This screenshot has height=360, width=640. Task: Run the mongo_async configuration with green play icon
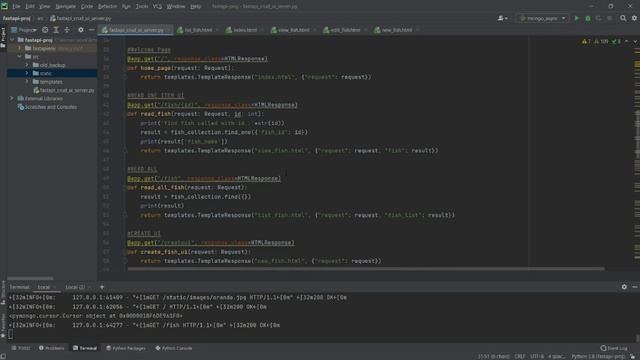tap(576, 18)
